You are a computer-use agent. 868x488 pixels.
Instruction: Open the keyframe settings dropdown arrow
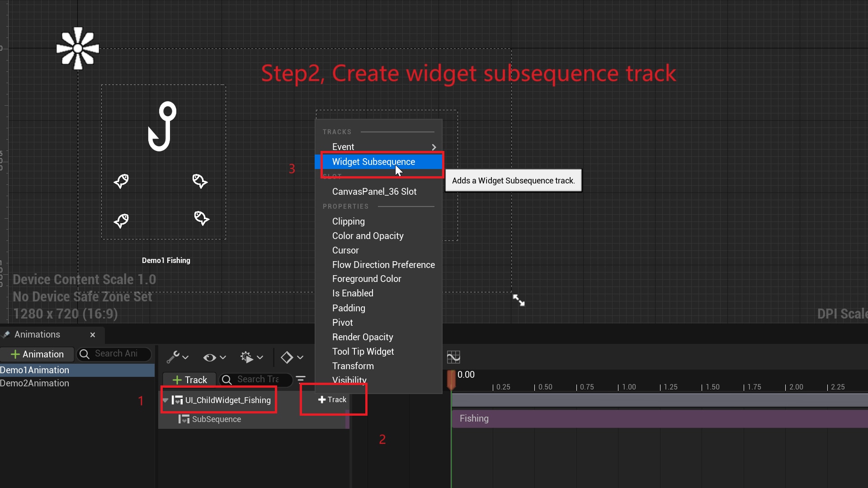coord(299,358)
